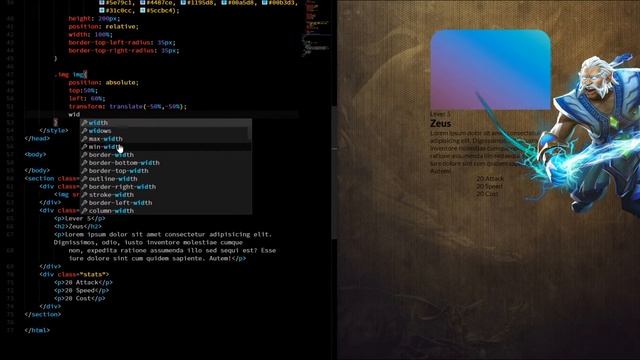Pick 'border-bottom-width' from suggestions
Image resolution: width=640 pixels, height=360 pixels.
(165, 163)
